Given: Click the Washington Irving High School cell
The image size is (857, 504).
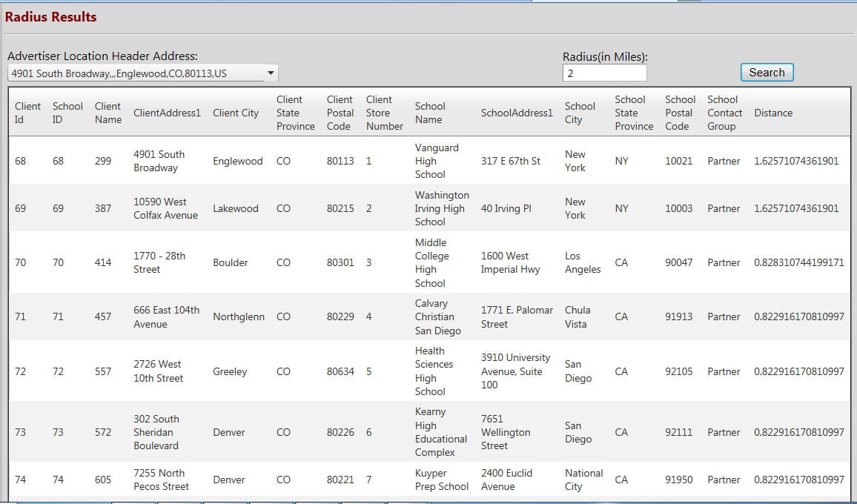Looking at the screenshot, I should tap(442, 208).
